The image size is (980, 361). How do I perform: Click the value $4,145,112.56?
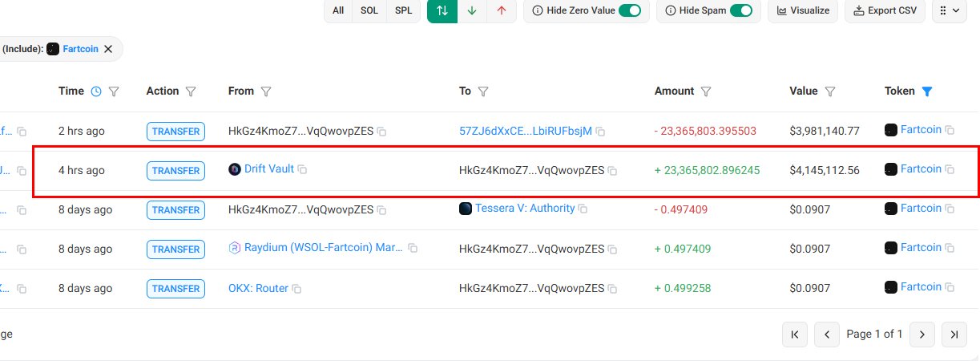click(825, 170)
